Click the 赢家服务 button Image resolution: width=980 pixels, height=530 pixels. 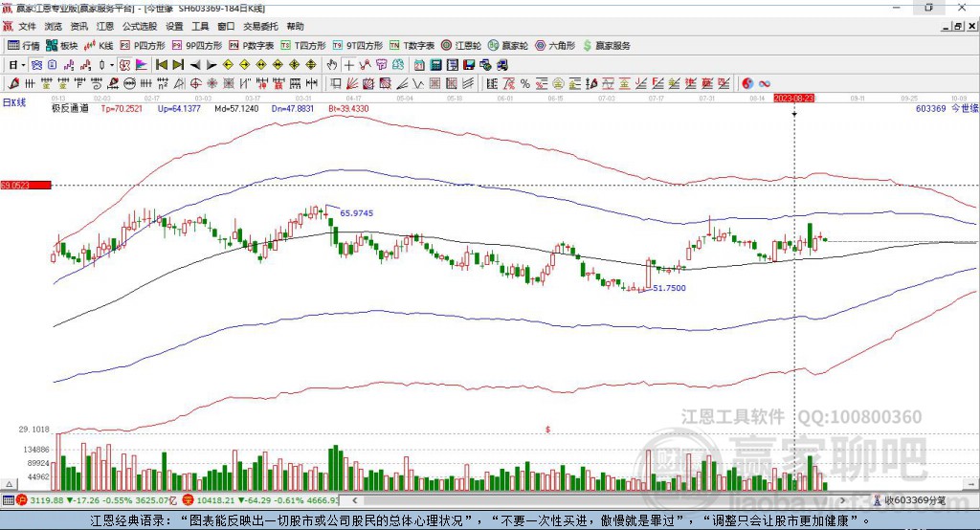[606, 46]
